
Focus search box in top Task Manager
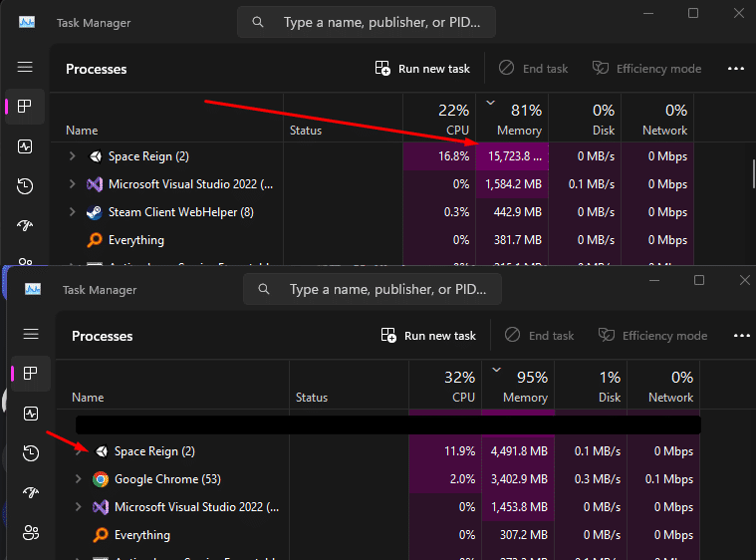(367, 22)
